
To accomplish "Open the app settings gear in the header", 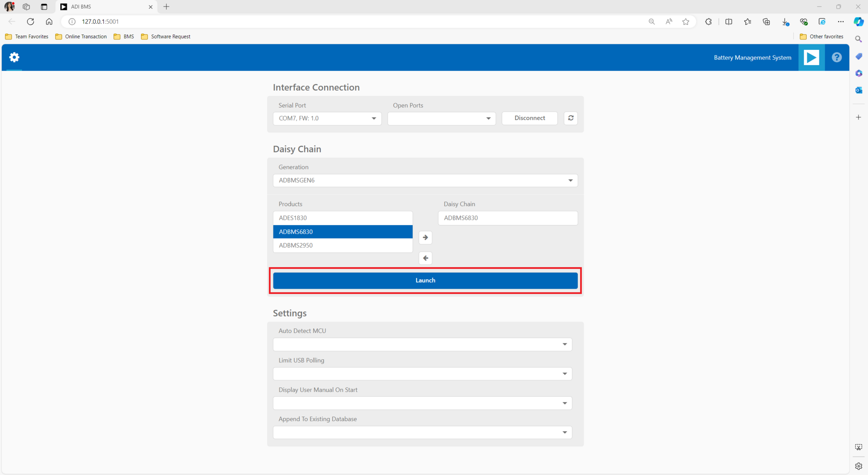I will tap(14, 57).
